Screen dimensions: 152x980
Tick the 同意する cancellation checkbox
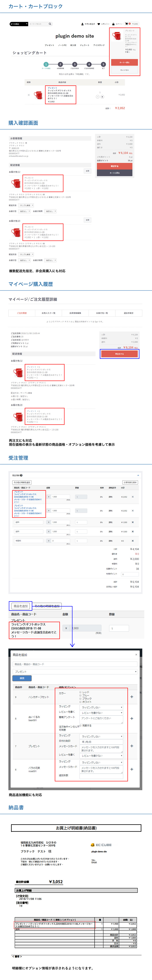80,725
